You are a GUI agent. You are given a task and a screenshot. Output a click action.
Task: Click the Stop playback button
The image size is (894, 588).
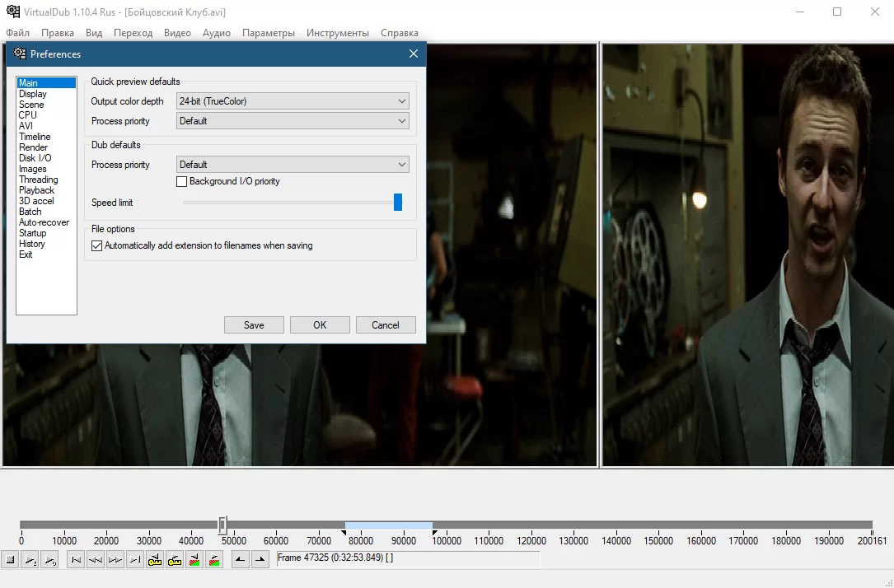pos(10,560)
